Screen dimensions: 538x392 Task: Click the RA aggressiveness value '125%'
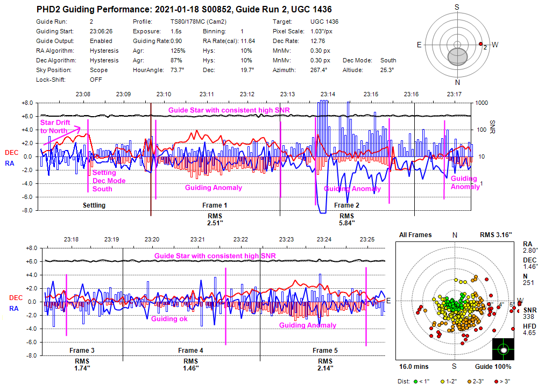(x=178, y=51)
